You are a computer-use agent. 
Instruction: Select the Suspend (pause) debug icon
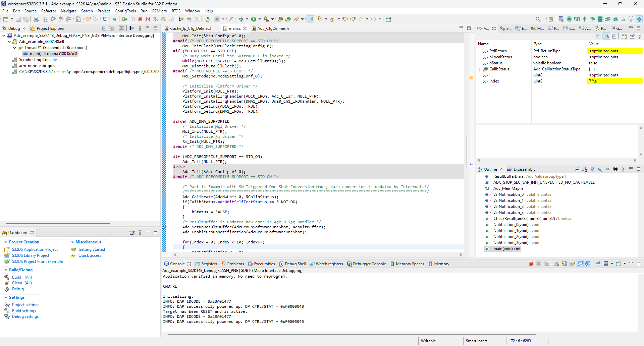click(x=132, y=19)
